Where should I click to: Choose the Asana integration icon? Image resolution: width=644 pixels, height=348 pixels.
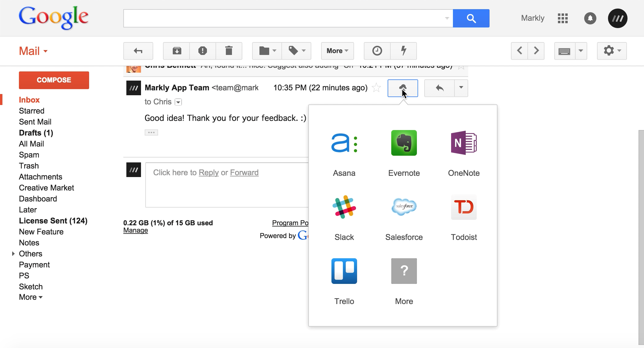[344, 143]
